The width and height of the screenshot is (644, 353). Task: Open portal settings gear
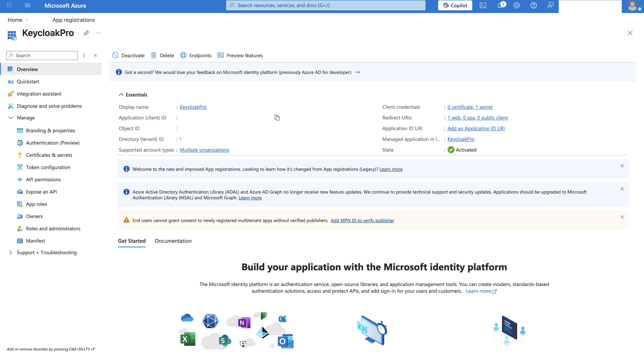click(517, 5)
